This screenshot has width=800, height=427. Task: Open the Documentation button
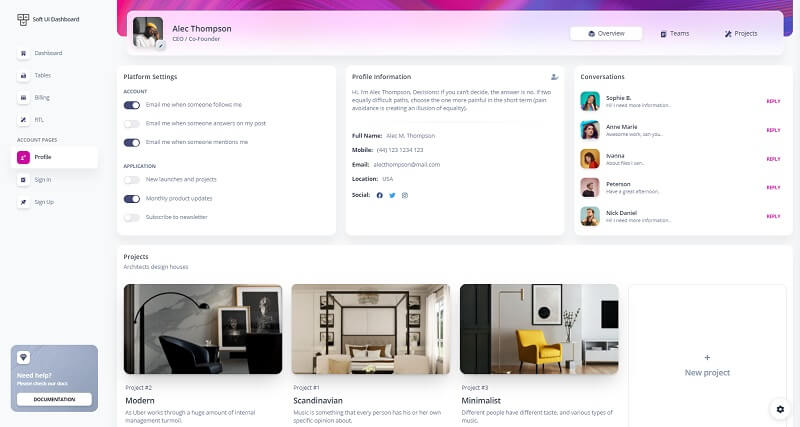coord(54,399)
